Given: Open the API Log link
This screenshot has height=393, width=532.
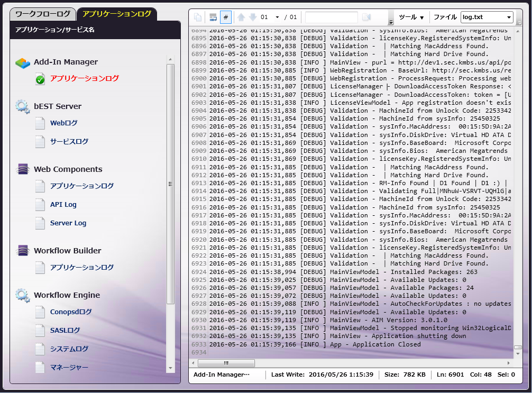Looking at the screenshot, I should 63,205.
